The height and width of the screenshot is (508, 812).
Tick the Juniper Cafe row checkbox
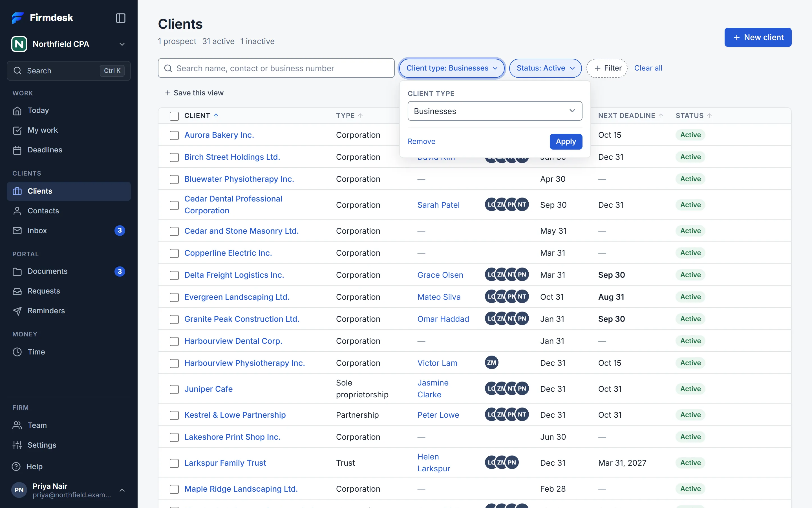174,389
